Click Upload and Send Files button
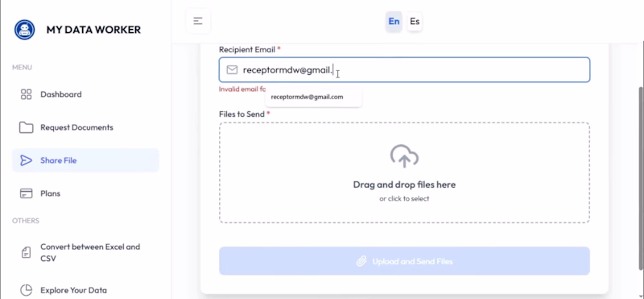The image size is (644, 299). pyautogui.click(x=404, y=261)
